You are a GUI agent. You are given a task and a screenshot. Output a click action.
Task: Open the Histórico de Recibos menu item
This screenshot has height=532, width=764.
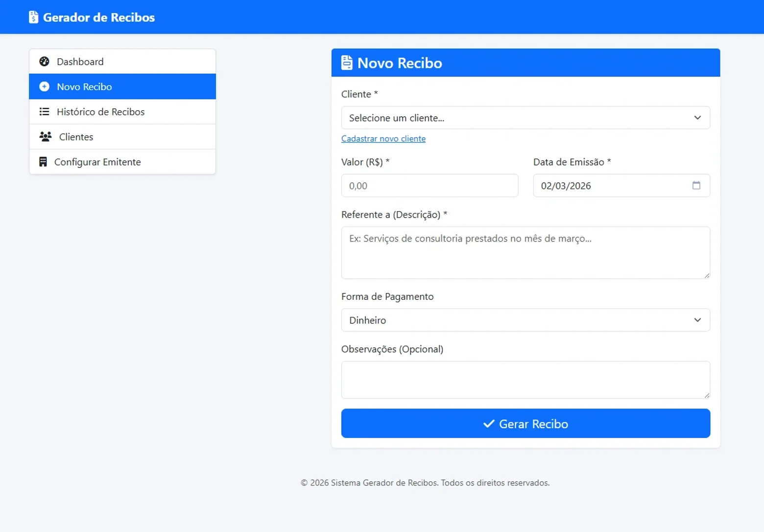(x=122, y=112)
